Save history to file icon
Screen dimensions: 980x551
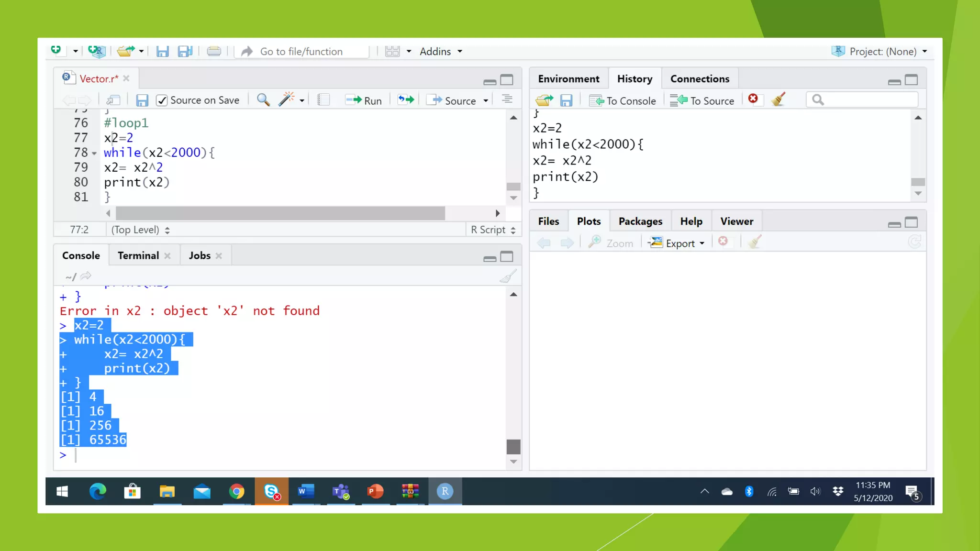567,100
